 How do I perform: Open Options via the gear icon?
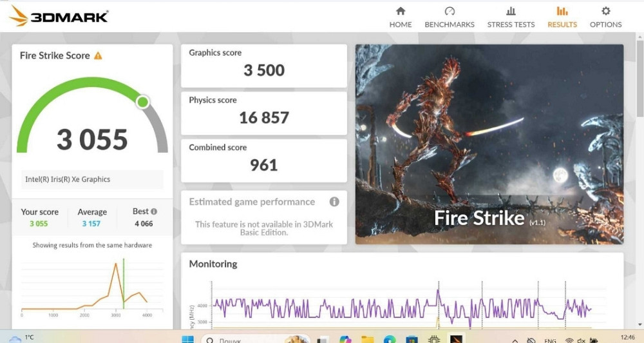(605, 12)
